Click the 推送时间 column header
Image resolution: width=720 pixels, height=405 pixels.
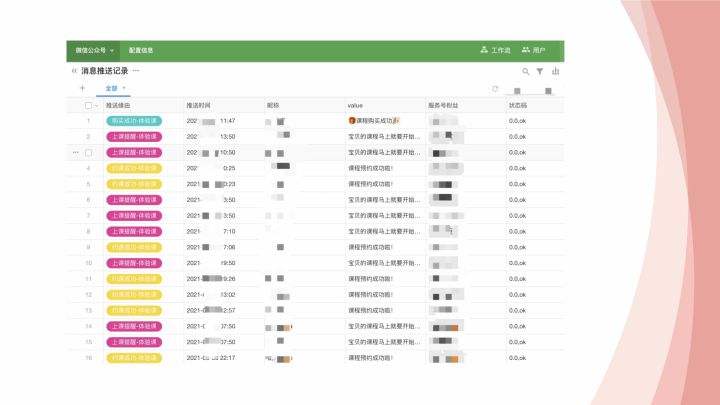point(198,105)
